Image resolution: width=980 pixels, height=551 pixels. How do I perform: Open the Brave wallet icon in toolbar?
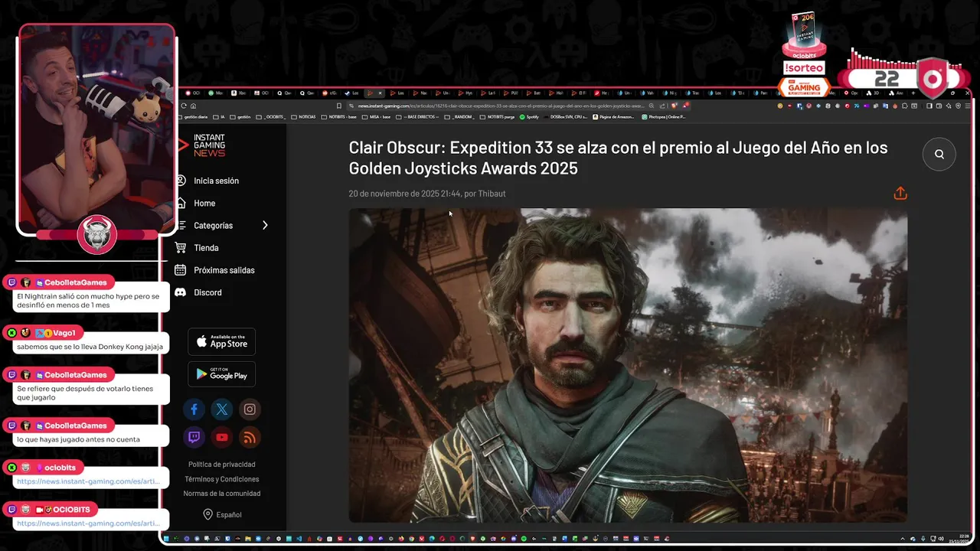(x=938, y=106)
